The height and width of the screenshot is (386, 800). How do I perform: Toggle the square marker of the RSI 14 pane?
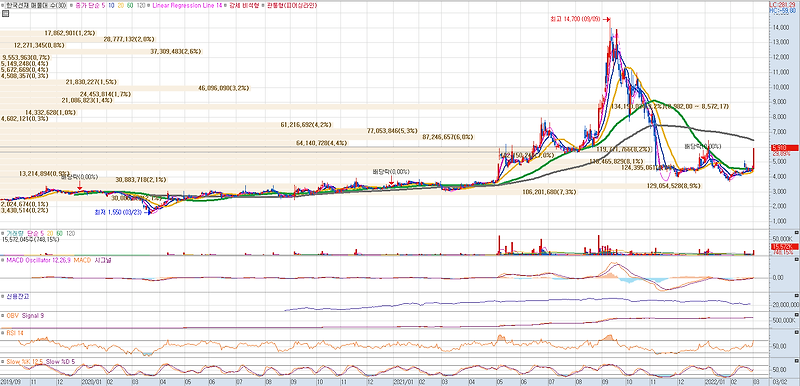point(3,333)
